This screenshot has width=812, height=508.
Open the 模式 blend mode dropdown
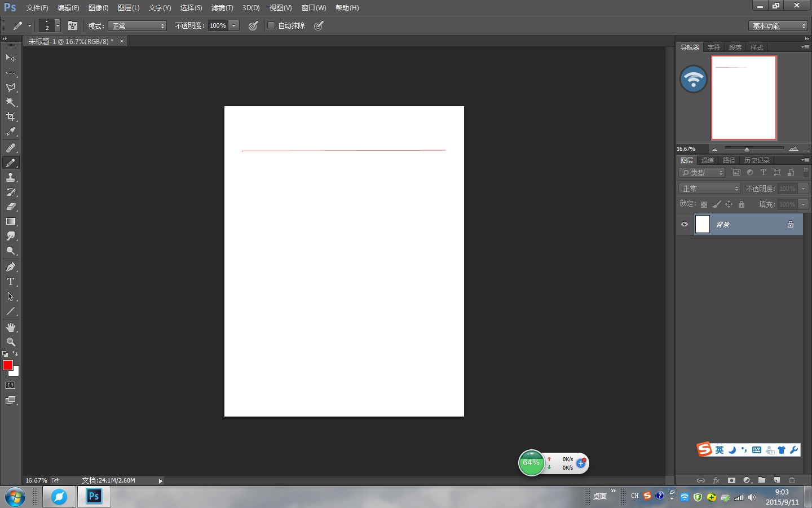tap(138, 26)
